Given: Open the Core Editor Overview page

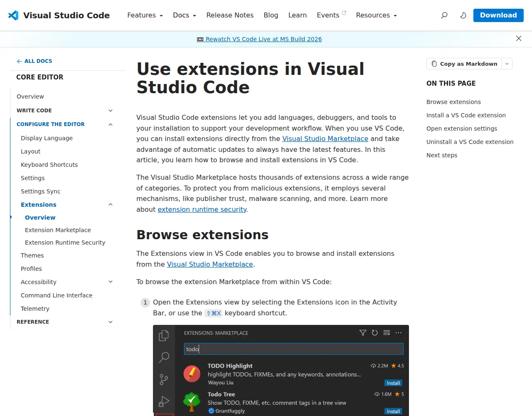Looking at the screenshot, I should [x=30, y=97].
